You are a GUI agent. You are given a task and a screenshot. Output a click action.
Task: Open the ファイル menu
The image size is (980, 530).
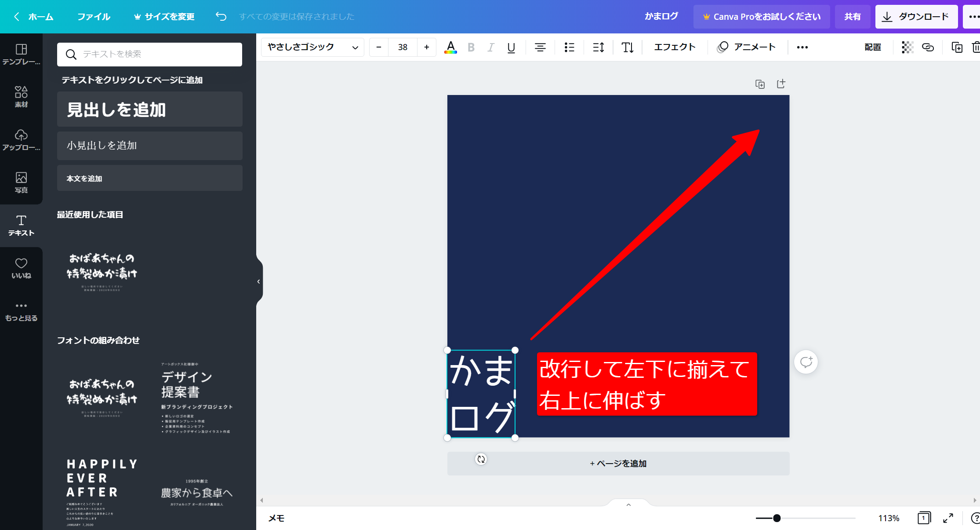pyautogui.click(x=94, y=17)
